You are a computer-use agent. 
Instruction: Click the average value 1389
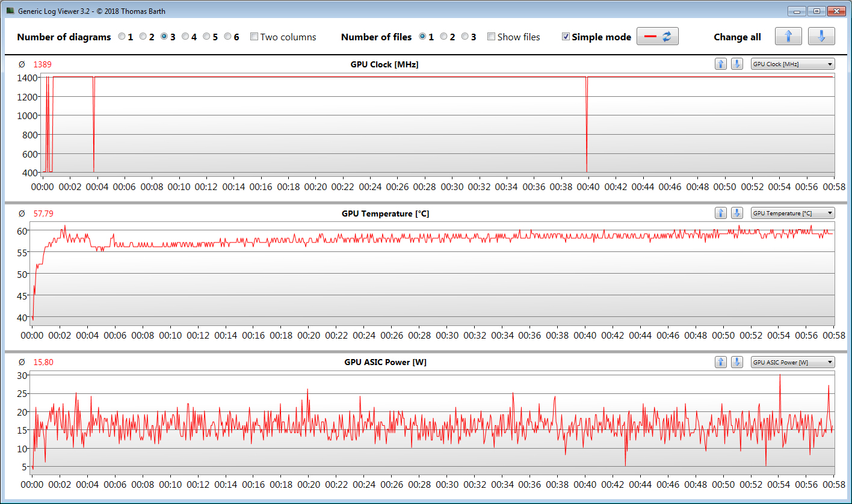pyautogui.click(x=42, y=64)
